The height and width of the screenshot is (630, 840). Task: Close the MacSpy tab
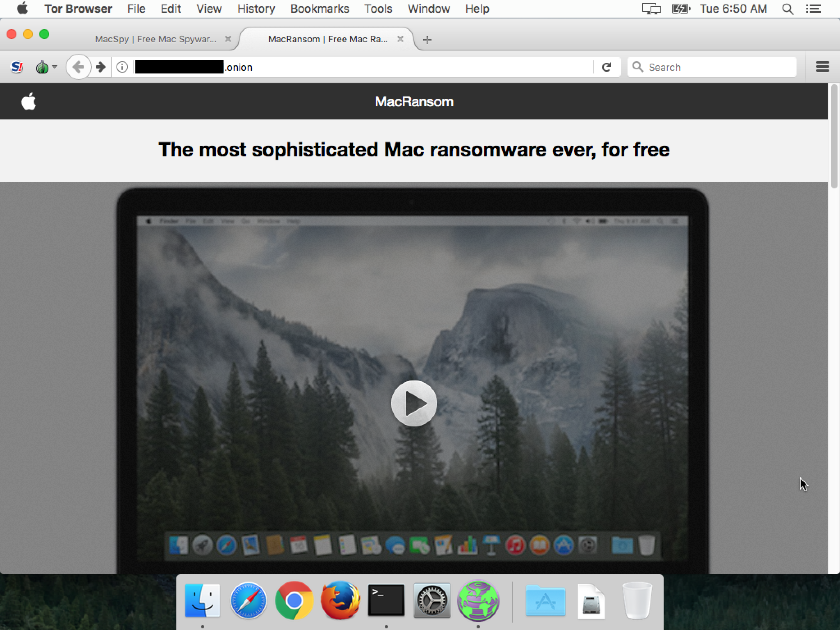pos(228,39)
